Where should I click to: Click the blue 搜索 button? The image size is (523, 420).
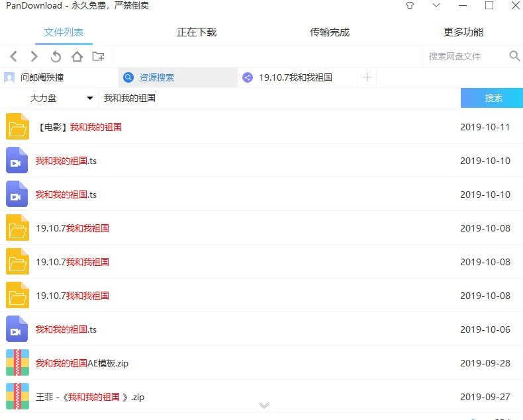492,98
